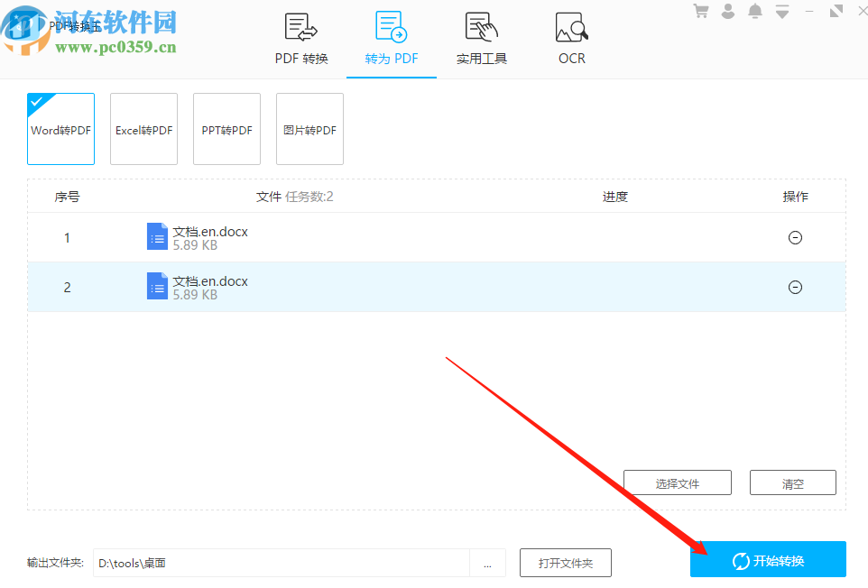Remove file 2 using its ⊖ icon
This screenshot has height=588, width=868.
point(795,287)
